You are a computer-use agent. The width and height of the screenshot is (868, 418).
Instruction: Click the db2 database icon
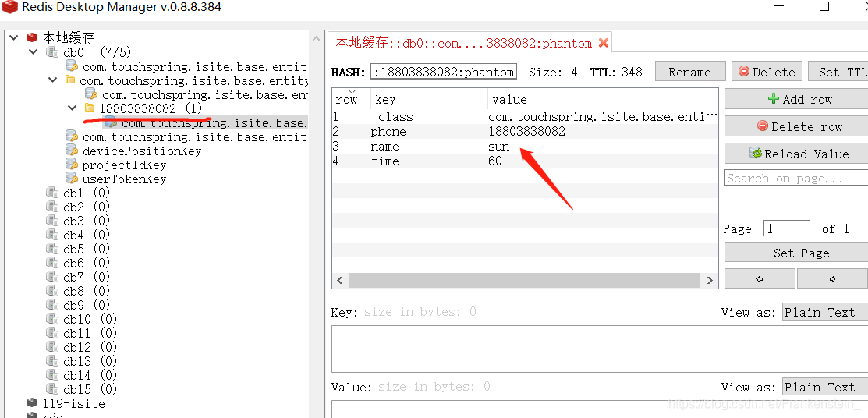pyautogui.click(x=52, y=207)
